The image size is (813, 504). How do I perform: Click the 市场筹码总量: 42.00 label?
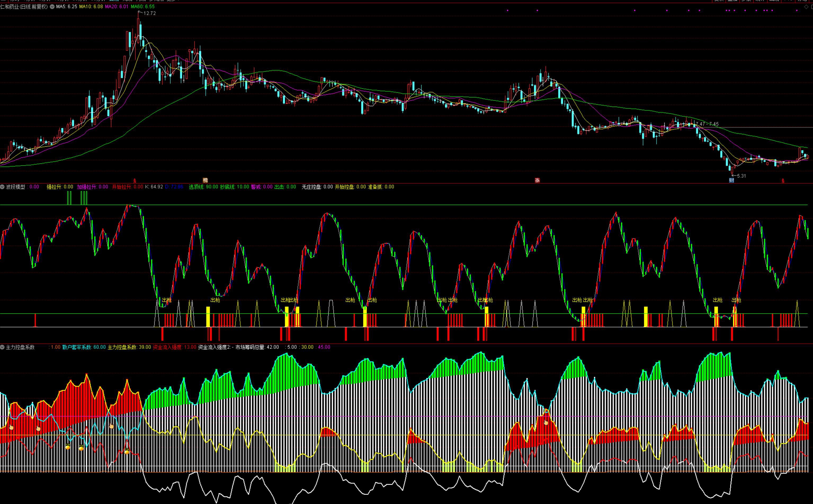point(257,347)
